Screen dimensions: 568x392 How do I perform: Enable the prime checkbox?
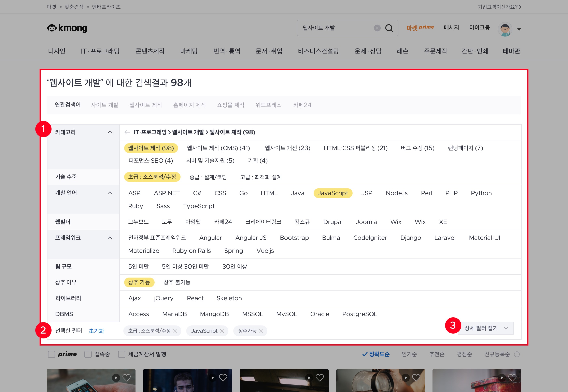(x=51, y=354)
